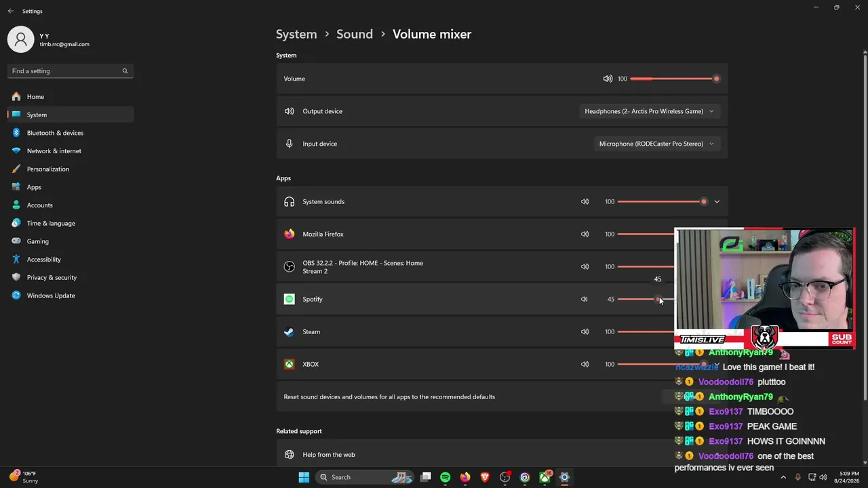Click the Reset sound devices and volumes text

389,397
